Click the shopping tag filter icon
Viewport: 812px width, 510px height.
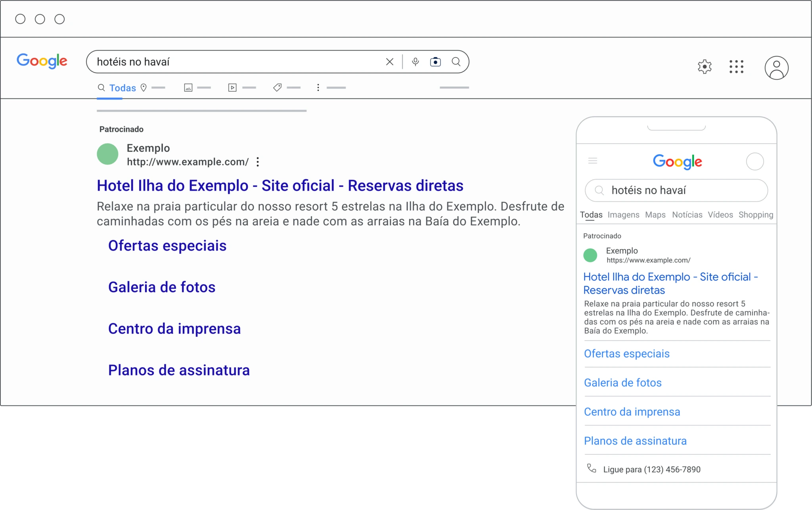(277, 88)
